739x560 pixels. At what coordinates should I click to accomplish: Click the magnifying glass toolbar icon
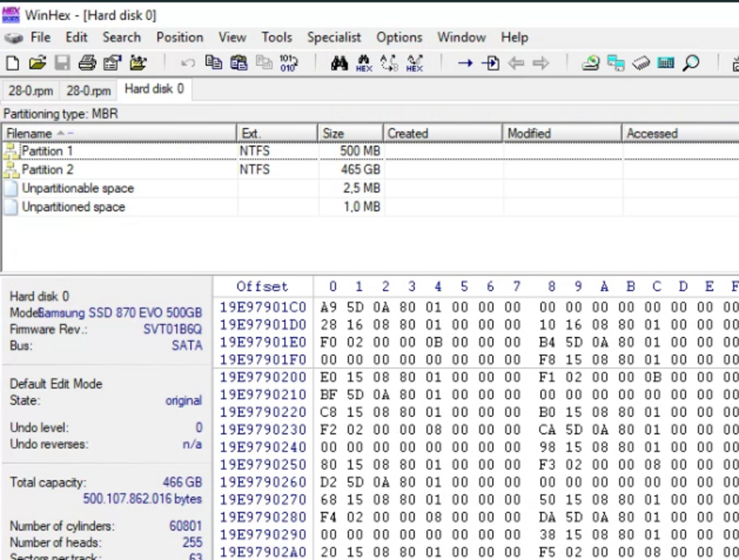point(691,63)
